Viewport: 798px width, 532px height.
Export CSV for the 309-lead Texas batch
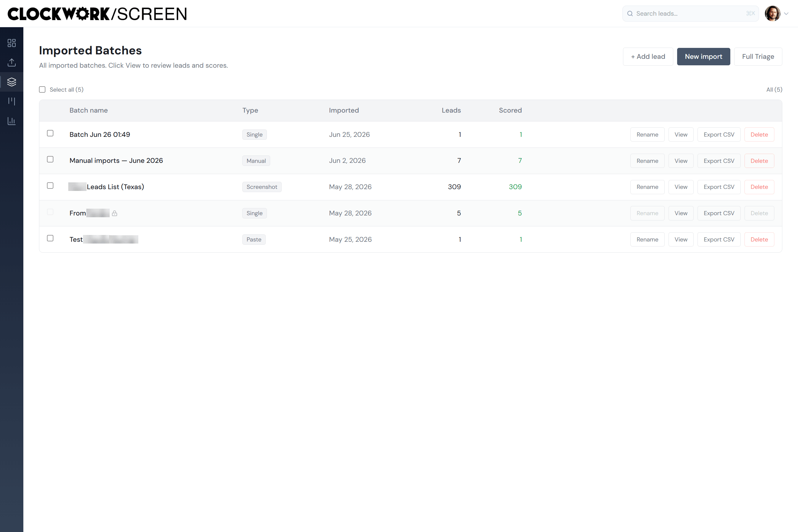(718, 187)
